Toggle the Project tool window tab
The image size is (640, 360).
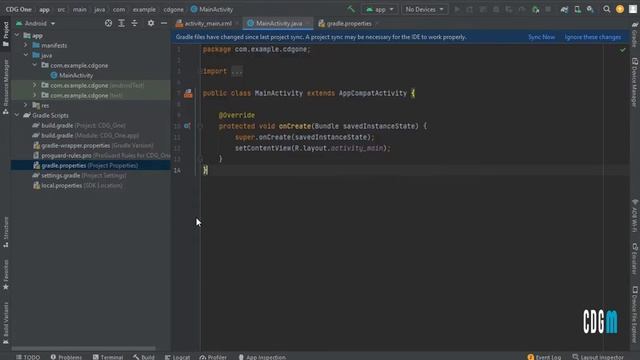pyautogui.click(x=6, y=35)
